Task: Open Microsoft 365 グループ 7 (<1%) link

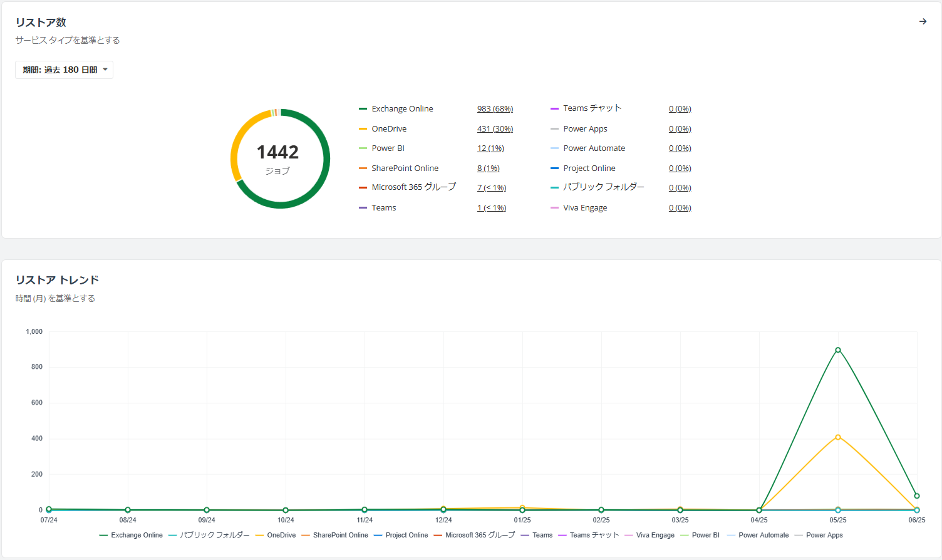Action: [x=492, y=187]
